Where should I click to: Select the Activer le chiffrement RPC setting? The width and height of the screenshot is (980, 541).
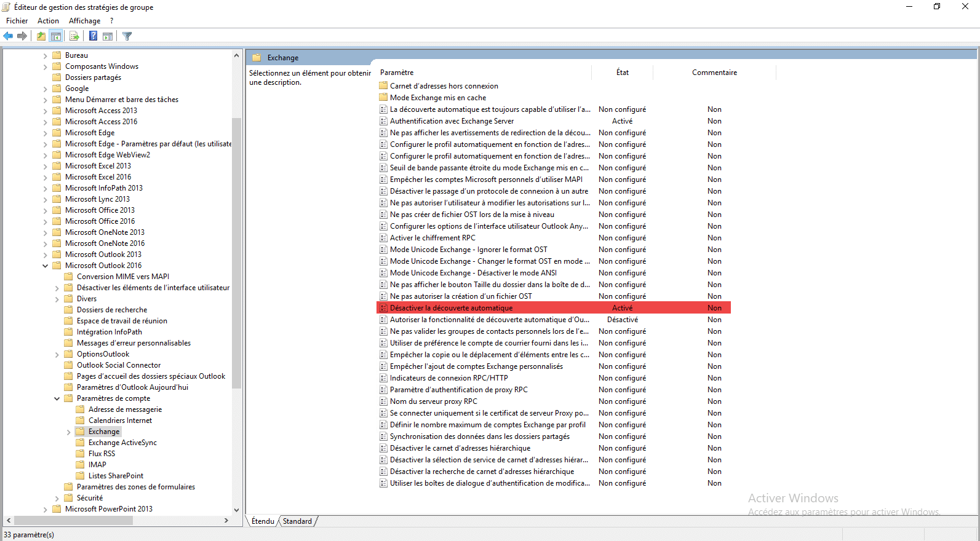pos(432,238)
